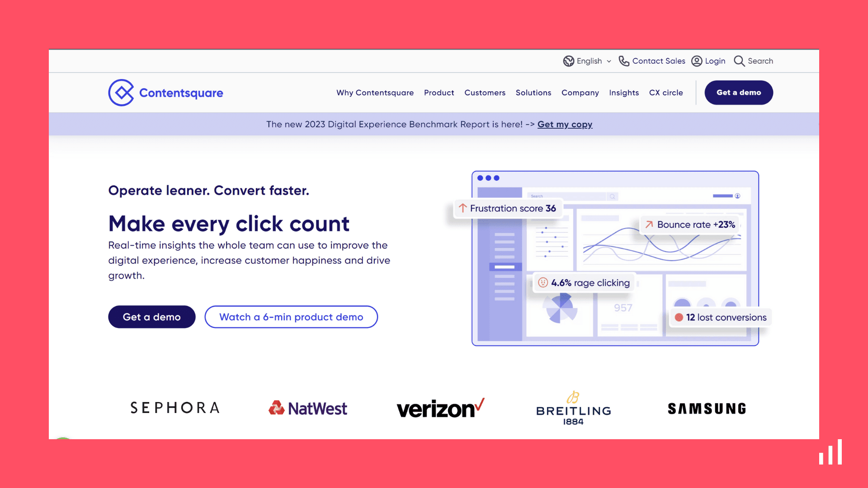Screen dimensions: 868x488
Task: Click the search magnifier icon
Action: [739, 61]
